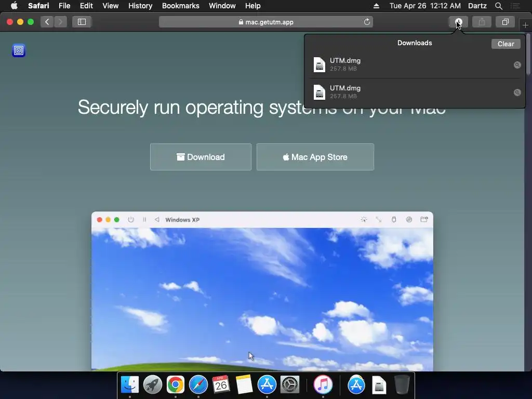Click the Download button on the page
This screenshot has height=399, width=532.
coord(201,157)
